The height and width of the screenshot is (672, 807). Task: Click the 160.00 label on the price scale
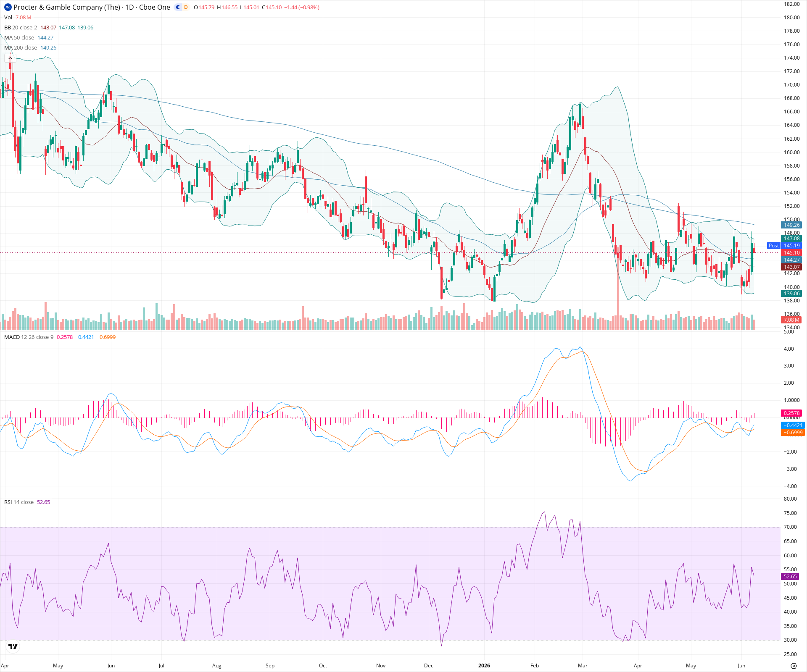click(792, 152)
